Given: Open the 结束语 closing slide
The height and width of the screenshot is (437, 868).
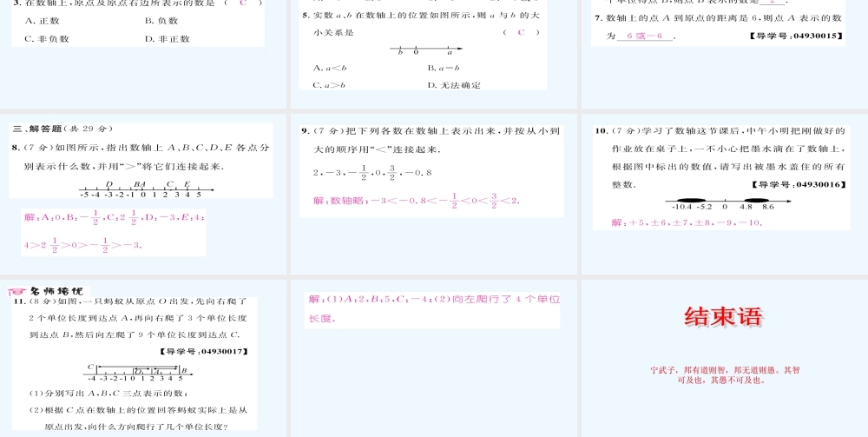Looking at the screenshot, I should pyautogui.click(x=725, y=358).
